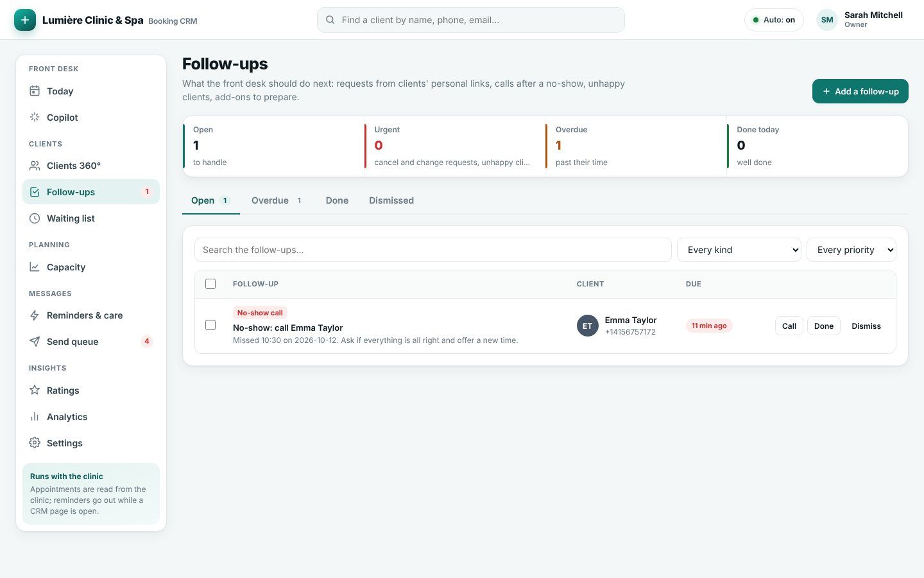Image resolution: width=924 pixels, height=578 pixels.
Task: Click the Today calendar icon
Action: pyautogui.click(x=35, y=91)
